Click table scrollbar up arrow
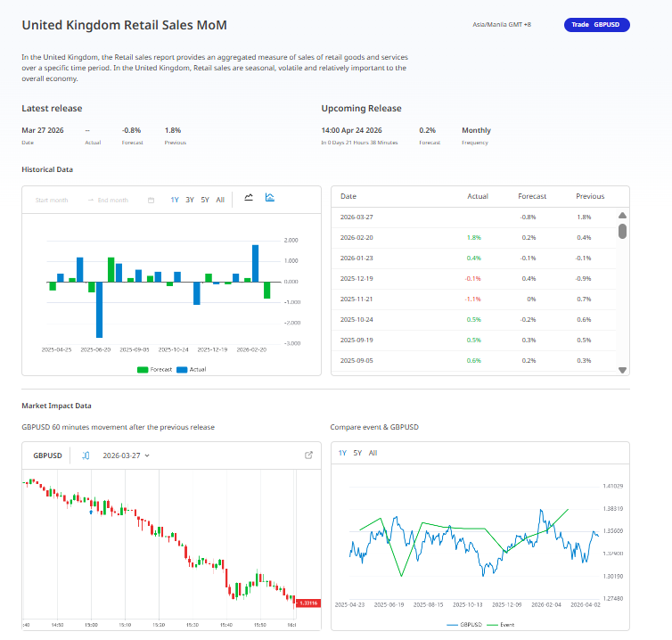The image size is (672, 640). pos(623,216)
